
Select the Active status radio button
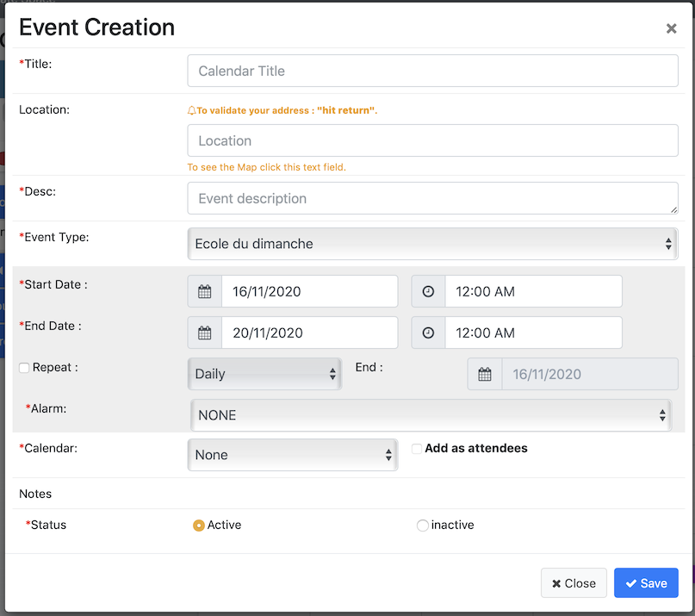coord(199,525)
